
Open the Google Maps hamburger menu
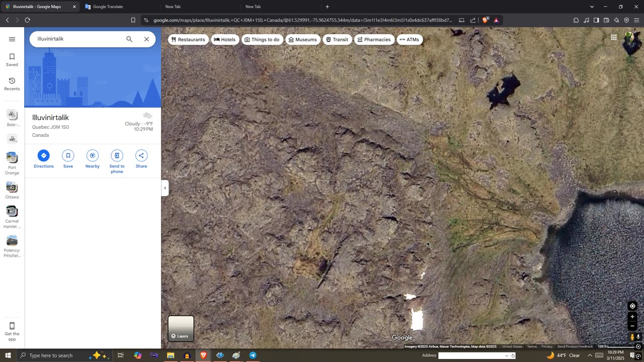(x=12, y=39)
